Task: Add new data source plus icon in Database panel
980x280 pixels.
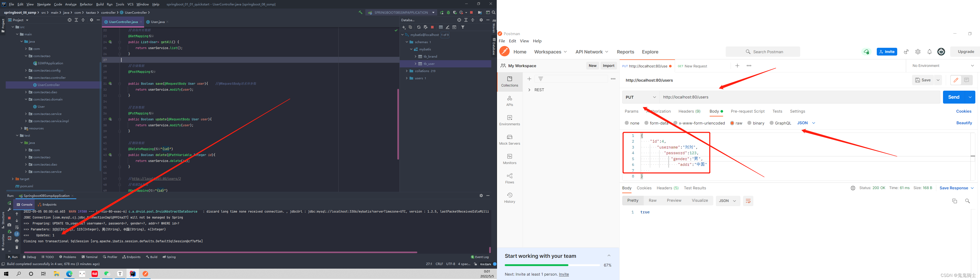Action: pos(404,27)
